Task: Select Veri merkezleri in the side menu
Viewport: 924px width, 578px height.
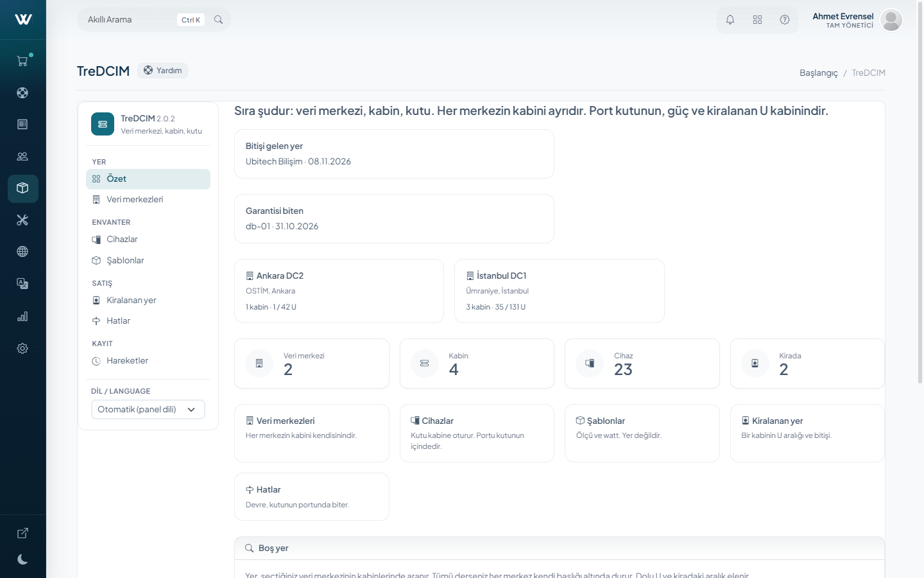Action: (148, 200)
